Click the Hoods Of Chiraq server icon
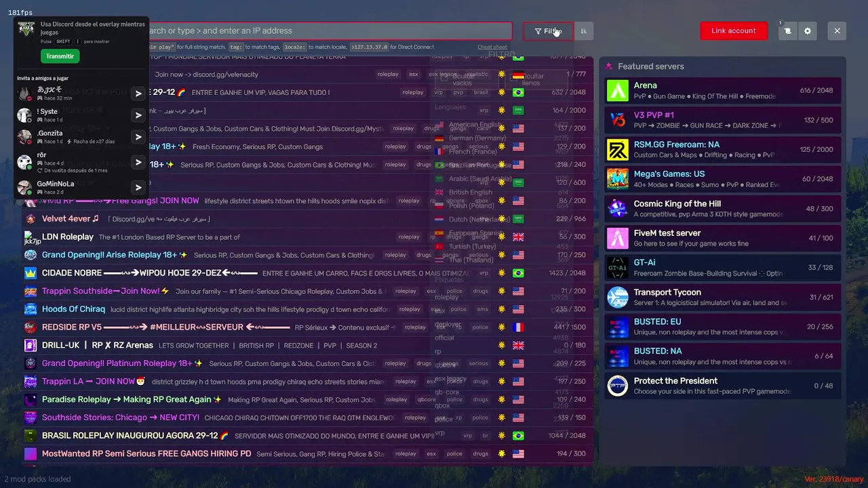This screenshot has width=868, height=488. click(x=31, y=309)
